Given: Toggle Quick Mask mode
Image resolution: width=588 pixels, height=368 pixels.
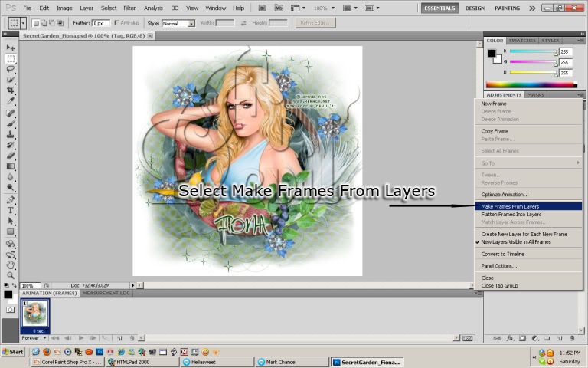Looking at the screenshot, I should [x=11, y=310].
